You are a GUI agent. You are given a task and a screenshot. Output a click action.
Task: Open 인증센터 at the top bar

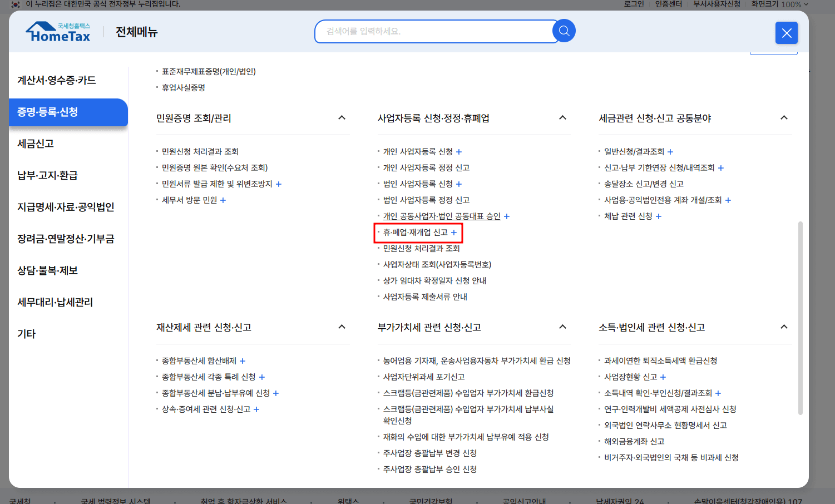668,4
